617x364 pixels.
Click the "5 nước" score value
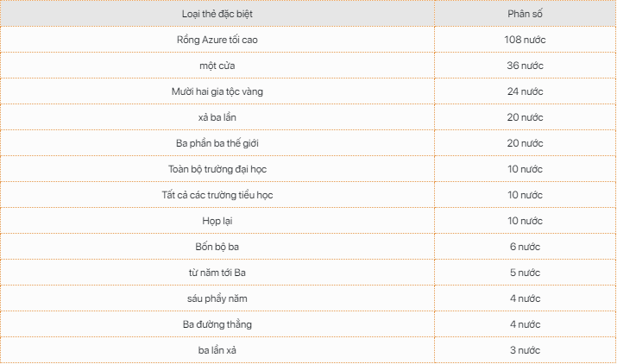525,273
